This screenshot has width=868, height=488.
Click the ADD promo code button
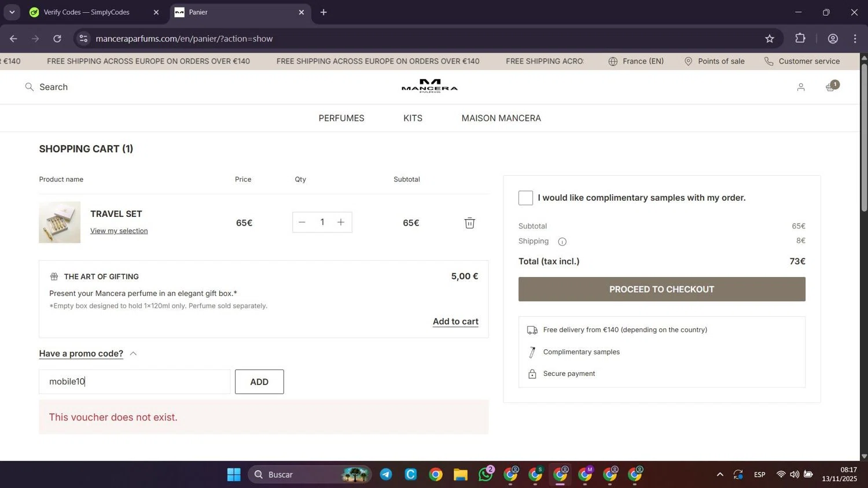(259, 382)
